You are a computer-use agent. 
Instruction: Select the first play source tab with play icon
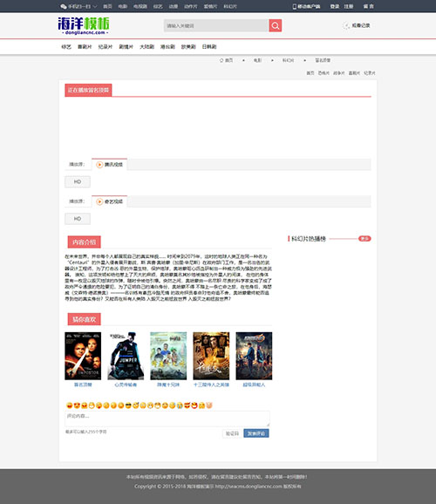(109, 165)
